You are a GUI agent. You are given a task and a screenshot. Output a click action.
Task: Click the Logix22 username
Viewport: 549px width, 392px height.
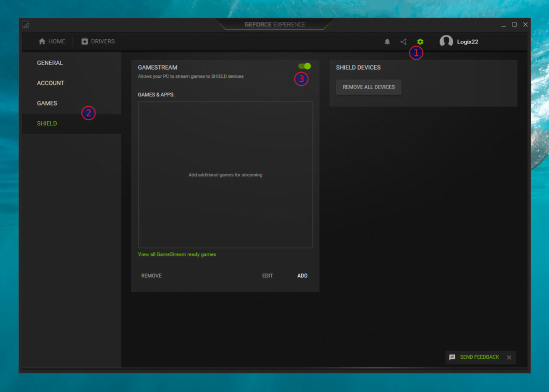click(468, 42)
